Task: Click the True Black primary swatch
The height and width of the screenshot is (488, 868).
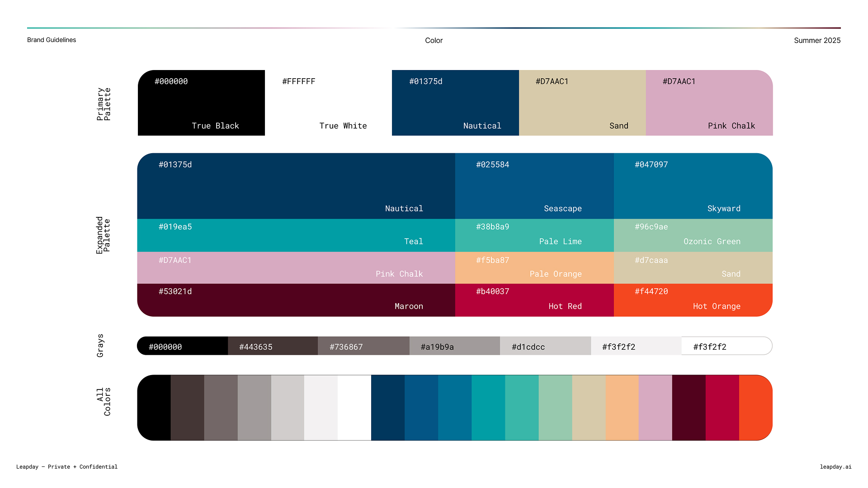Action: [201, 103]
